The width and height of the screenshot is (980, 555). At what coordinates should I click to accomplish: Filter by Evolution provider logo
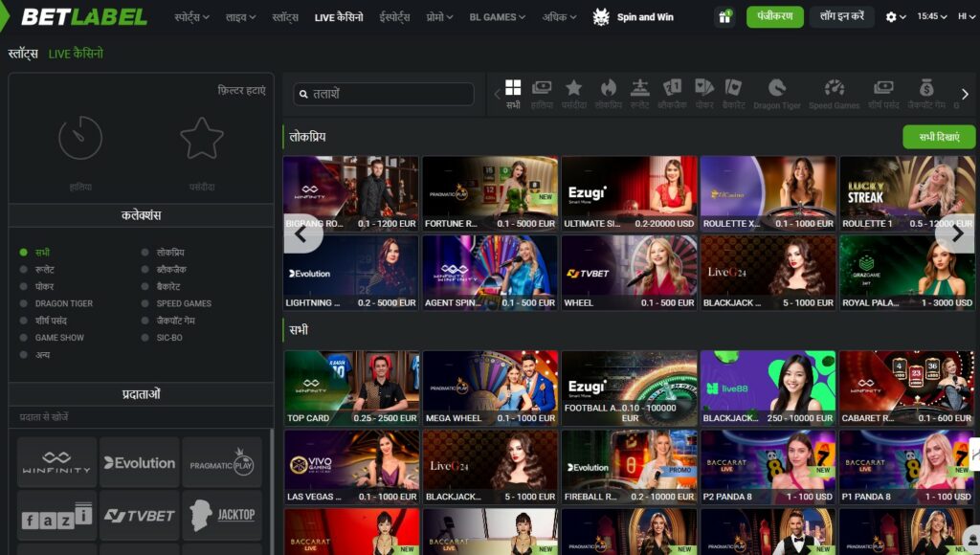click(x=140, y=462)
